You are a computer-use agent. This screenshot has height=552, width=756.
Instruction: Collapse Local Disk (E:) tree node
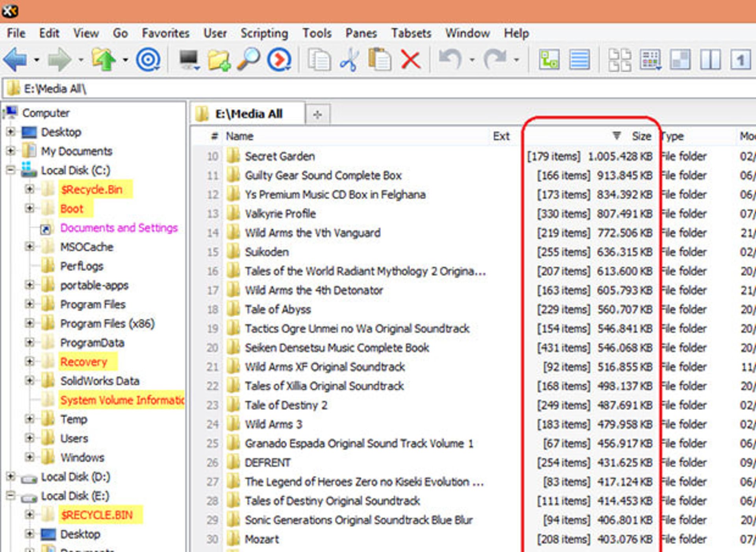[11, 495]
